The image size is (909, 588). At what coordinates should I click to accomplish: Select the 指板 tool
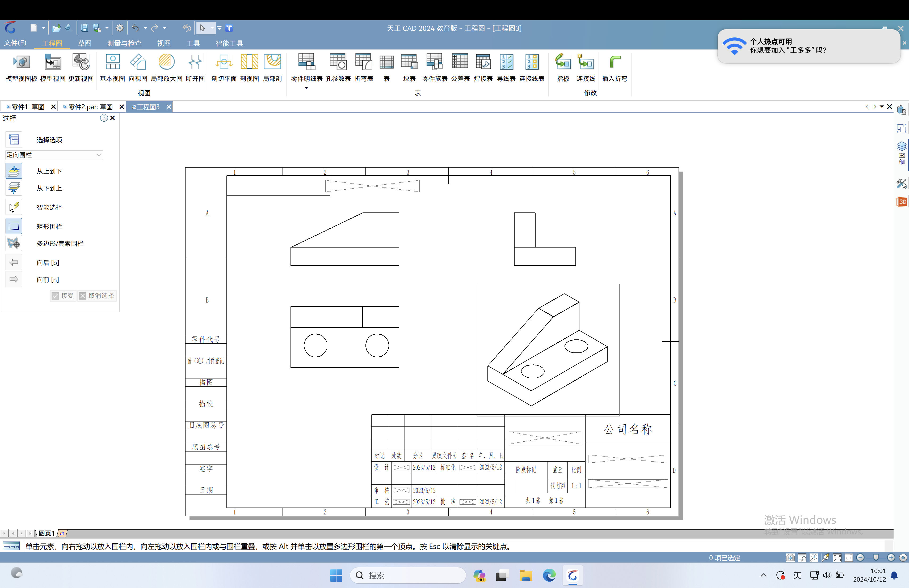tap(563, 68)
